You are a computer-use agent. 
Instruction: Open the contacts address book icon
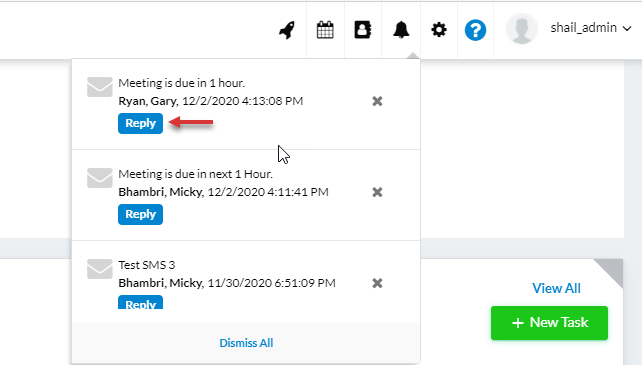point(363,30)
